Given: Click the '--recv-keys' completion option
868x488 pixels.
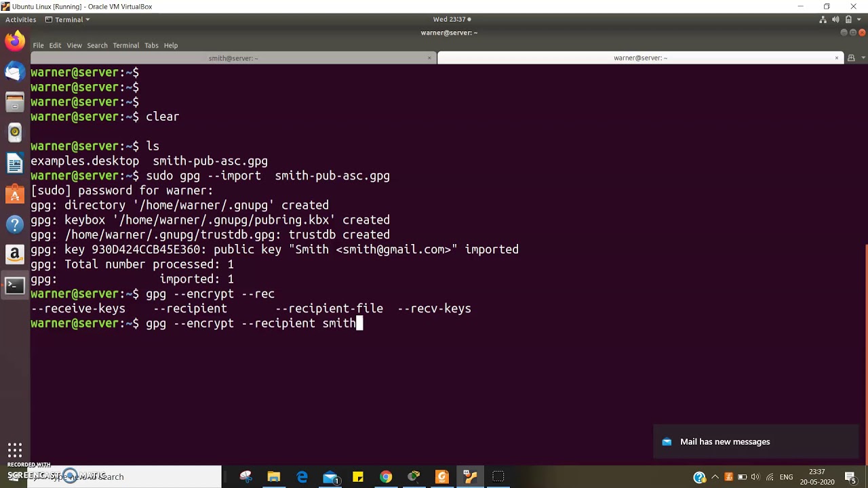Looking at the screenshot, I should 434,308.
